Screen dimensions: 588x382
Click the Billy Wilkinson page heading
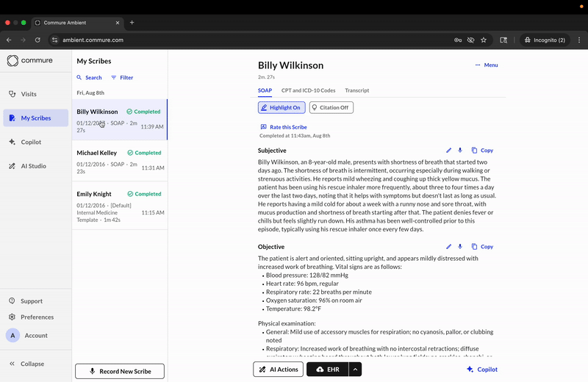(x=290, y=65)
